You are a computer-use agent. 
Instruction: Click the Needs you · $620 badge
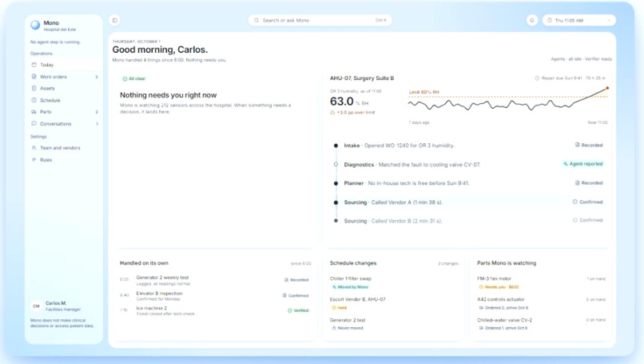[499, 287]
